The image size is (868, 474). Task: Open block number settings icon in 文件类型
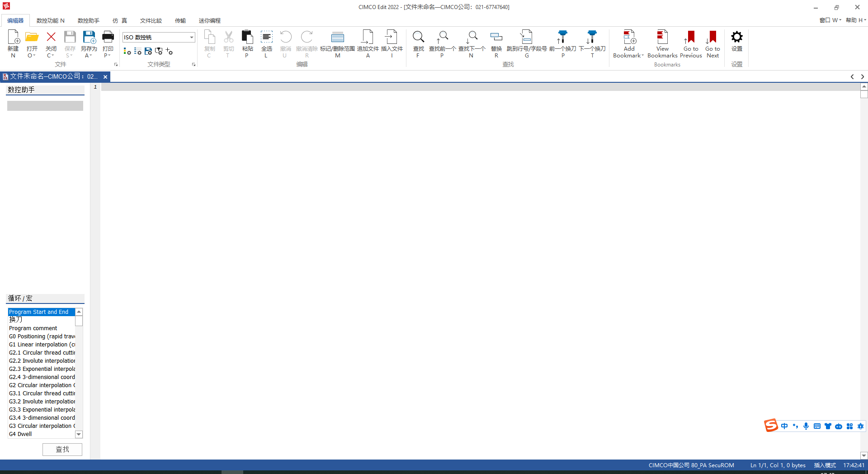(x=137, y=52)
